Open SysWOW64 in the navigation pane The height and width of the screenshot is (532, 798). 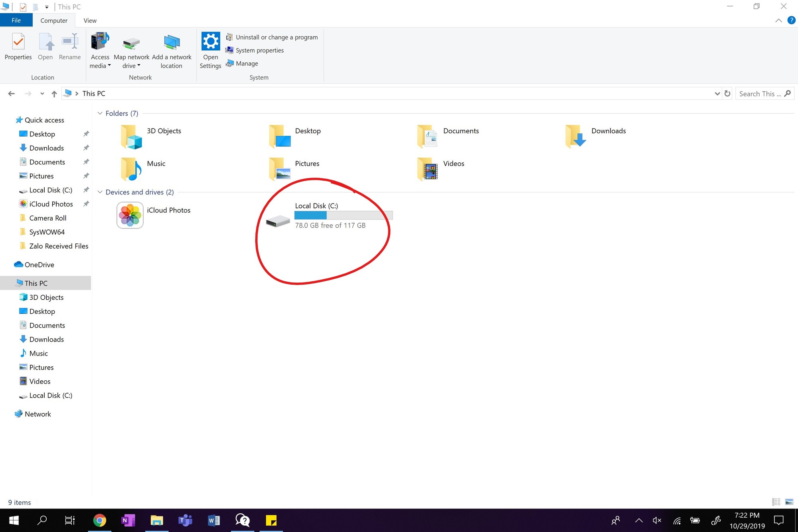tap(42, 232)
